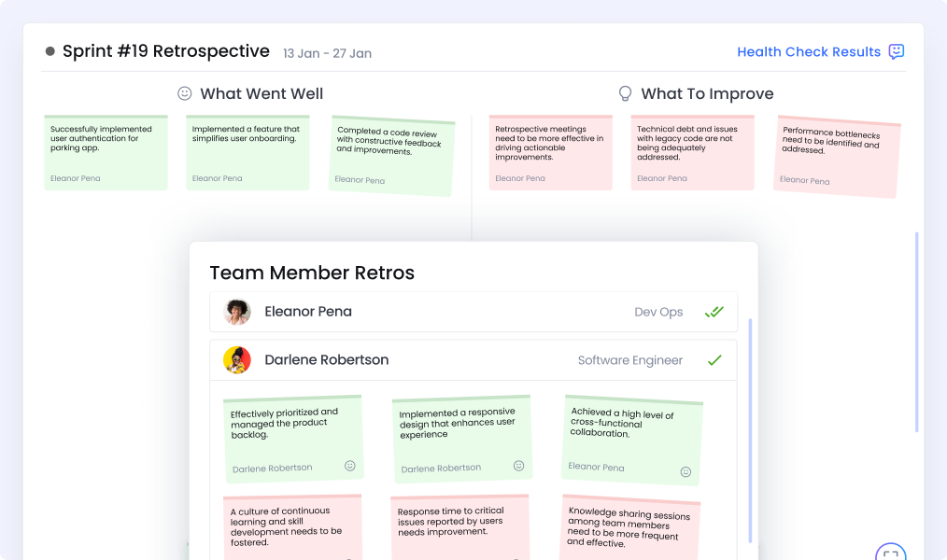This screenshot has height=560, width=947.
Task: Toggle Eleanor Pena's double checkmark status
Action: [714, 312]
